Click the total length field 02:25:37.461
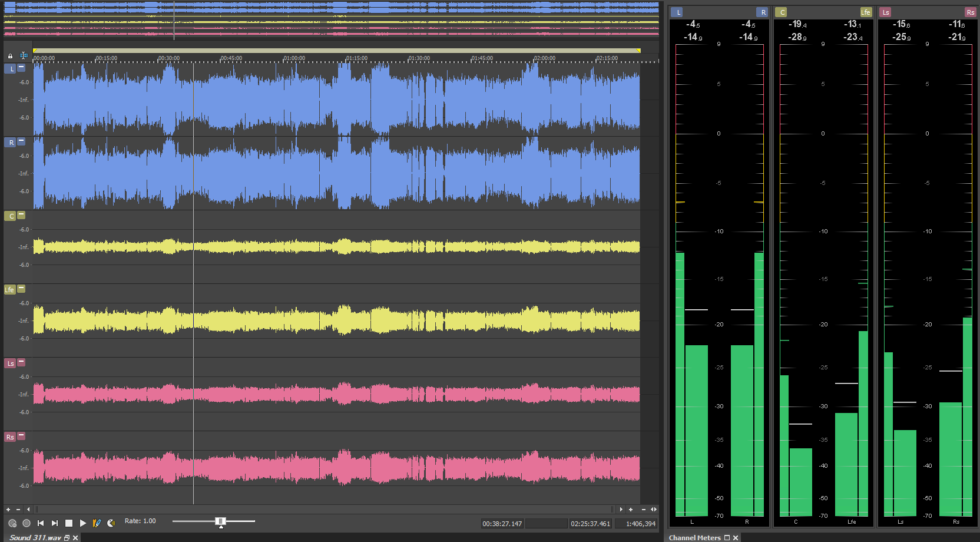980x542 pixels. pos(591,523)
